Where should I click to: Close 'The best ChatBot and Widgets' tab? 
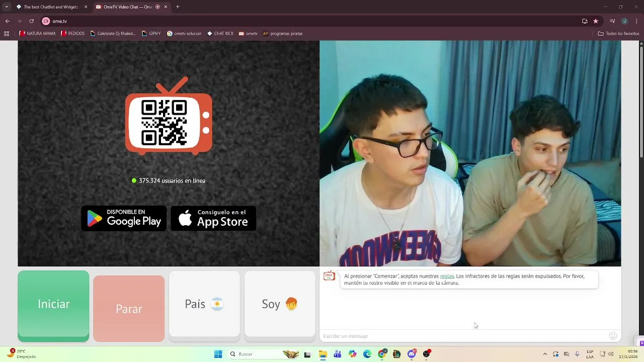click(86, 7)
